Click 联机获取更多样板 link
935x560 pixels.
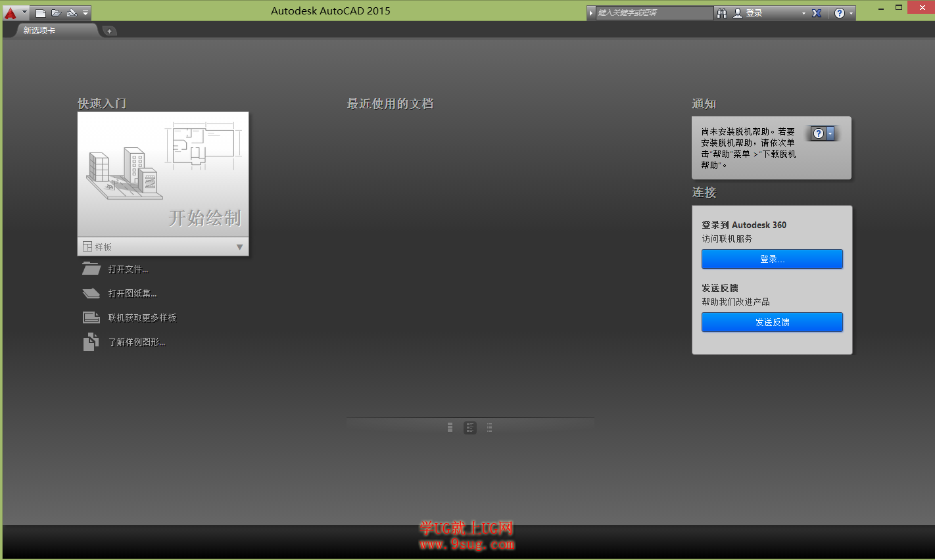[x=142, y=318]
